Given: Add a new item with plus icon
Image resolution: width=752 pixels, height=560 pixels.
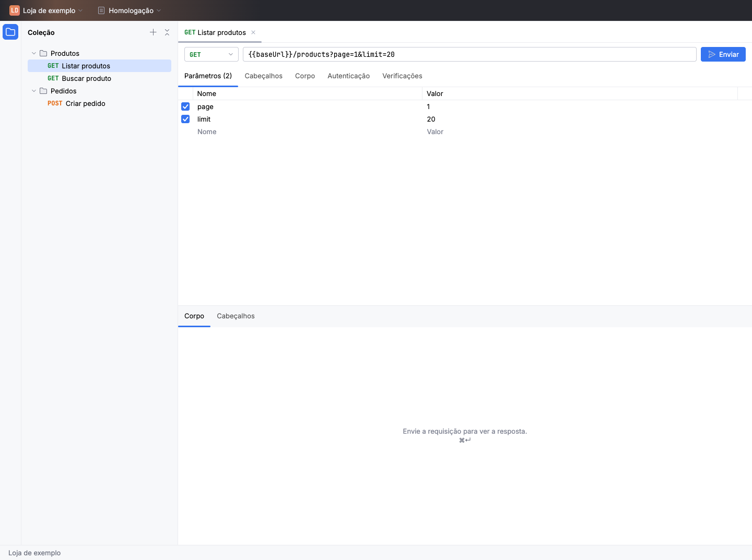Looking at the screenshot, I should coord(153,32).
